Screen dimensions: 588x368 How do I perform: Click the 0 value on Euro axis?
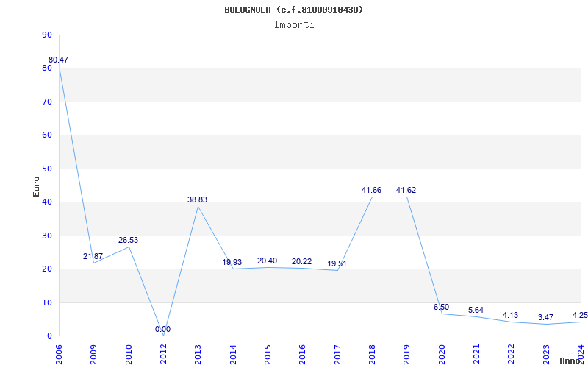point(49,336)
